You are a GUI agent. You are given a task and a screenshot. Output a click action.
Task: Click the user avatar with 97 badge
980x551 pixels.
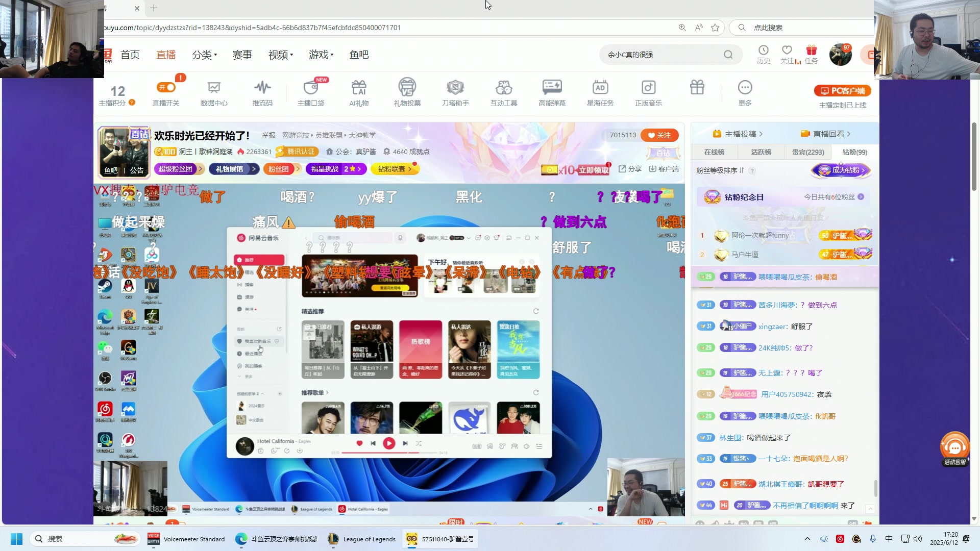[x=840, y=55]
